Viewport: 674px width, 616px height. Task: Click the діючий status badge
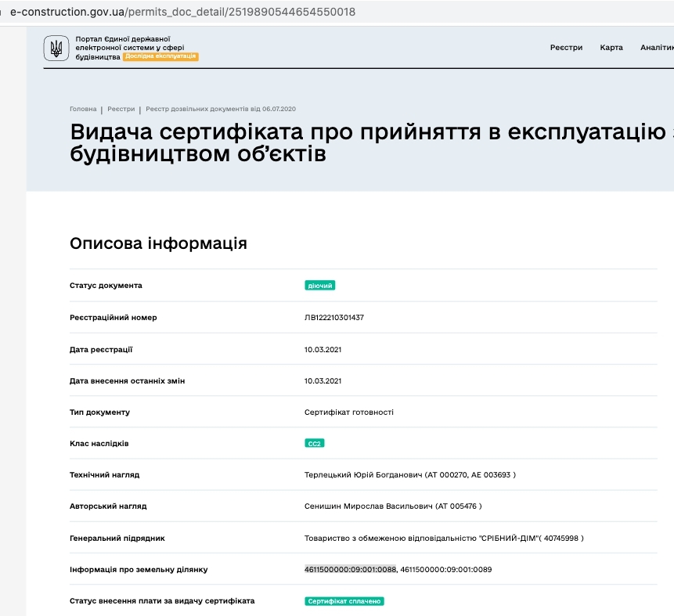(320, 286)
